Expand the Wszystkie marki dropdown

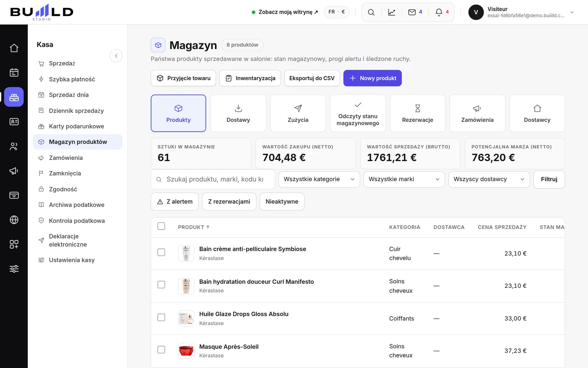pos(404,179)
